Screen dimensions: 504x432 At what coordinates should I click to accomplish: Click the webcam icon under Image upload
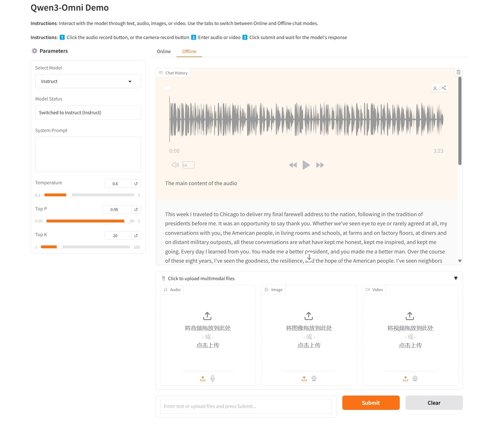(314, 379)
